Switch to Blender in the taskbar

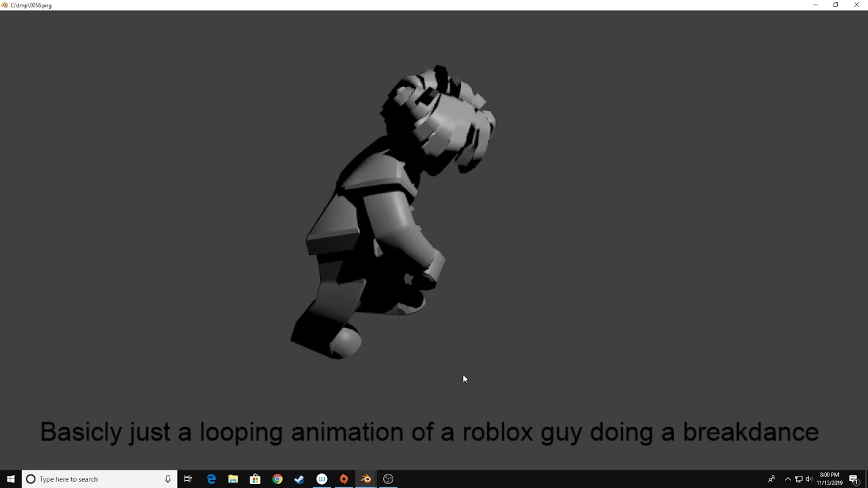click(366, 479)
